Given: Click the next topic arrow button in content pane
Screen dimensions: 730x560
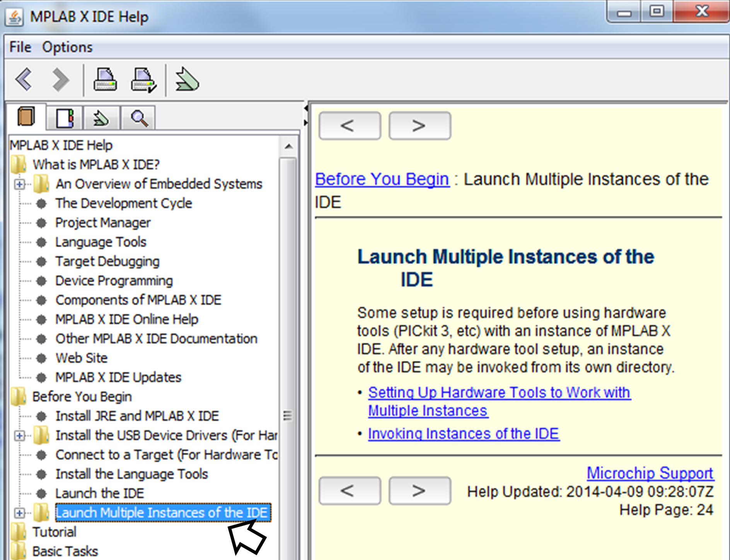Looking at the screenshot, I should coord(420,125).
